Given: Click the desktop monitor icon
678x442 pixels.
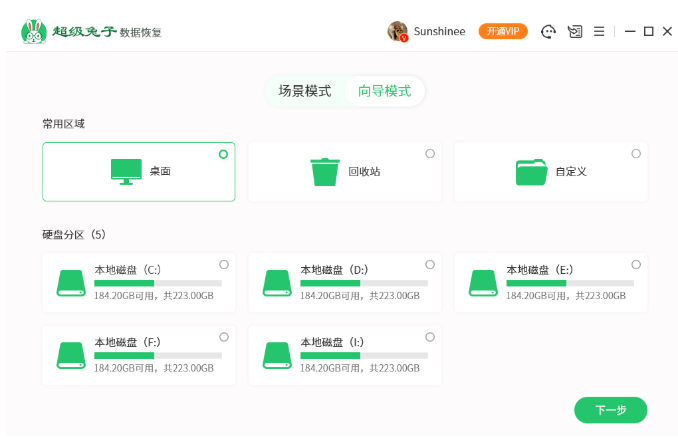Looking at the screenshot, I should point(126,172).
